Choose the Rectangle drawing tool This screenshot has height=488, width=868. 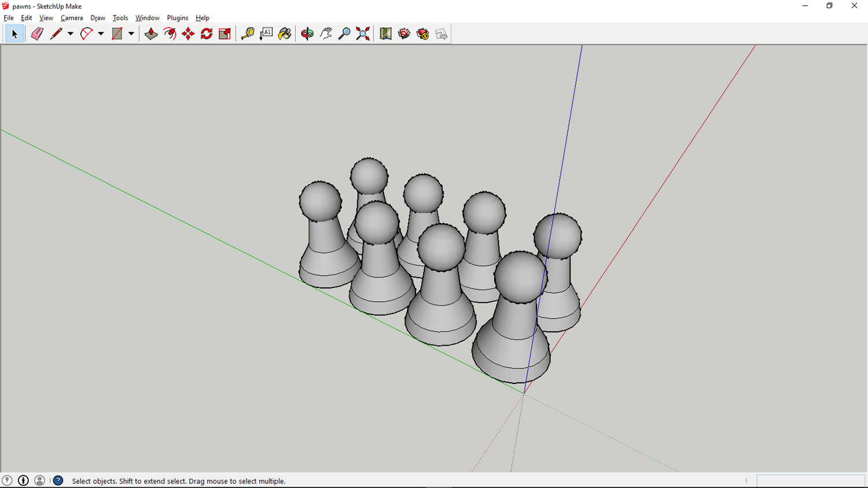[x=116, y=34]
